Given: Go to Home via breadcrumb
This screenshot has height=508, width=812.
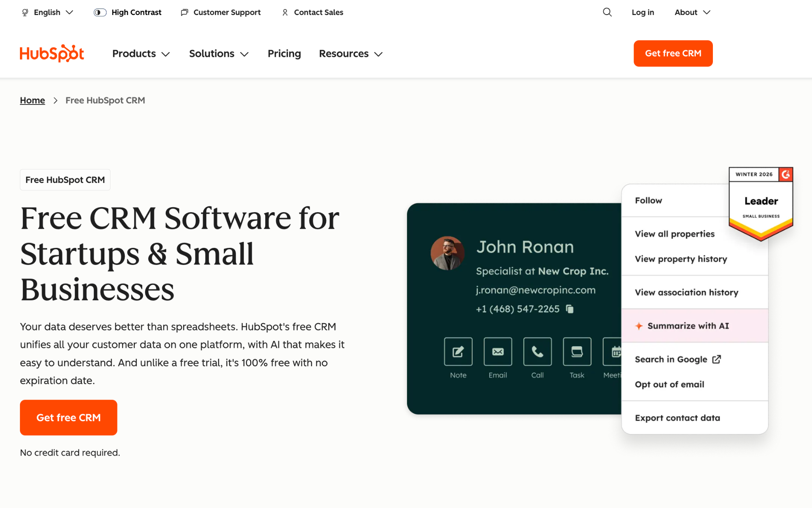Looking at the screenshot, I should (x=32, y=100).
